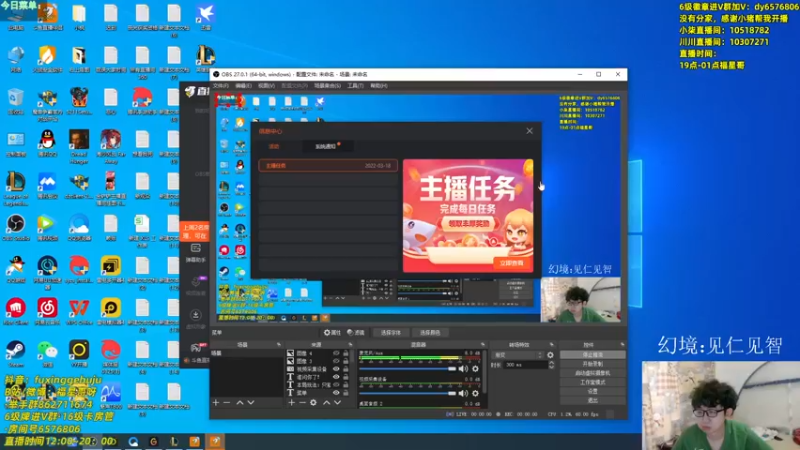The width and height of the screenshot is (800, 450).
Task: Click 选择字体 button in source toolbar
Action: (x=391, y=333)
